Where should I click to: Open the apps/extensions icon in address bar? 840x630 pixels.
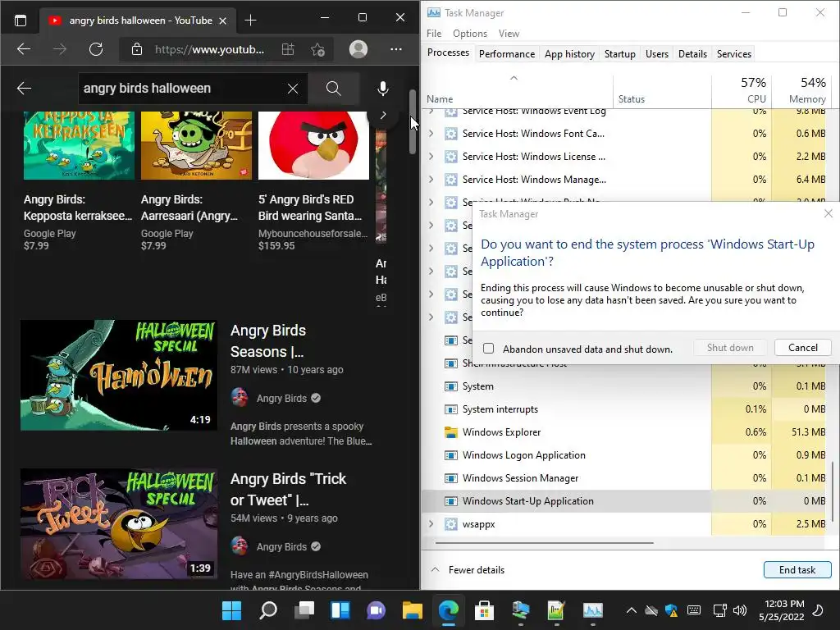point(288,50)
